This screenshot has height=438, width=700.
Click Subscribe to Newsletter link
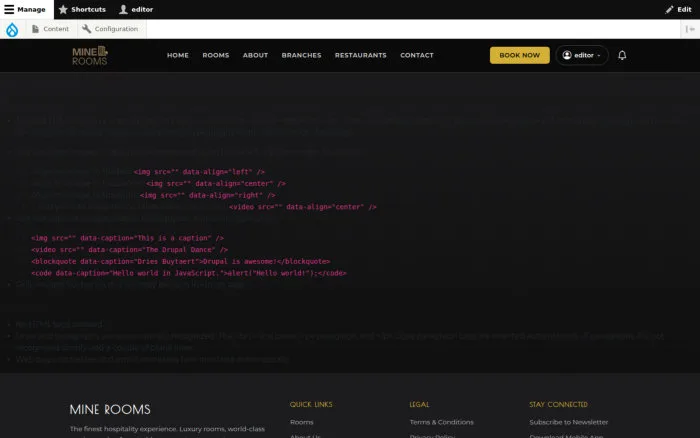click(x=569, y=422)
